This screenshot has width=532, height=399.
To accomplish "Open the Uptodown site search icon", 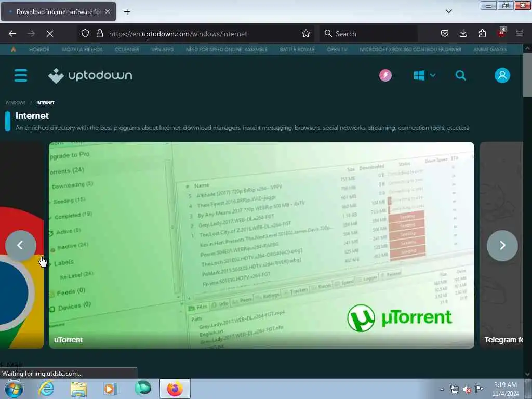I will (460, 75).
